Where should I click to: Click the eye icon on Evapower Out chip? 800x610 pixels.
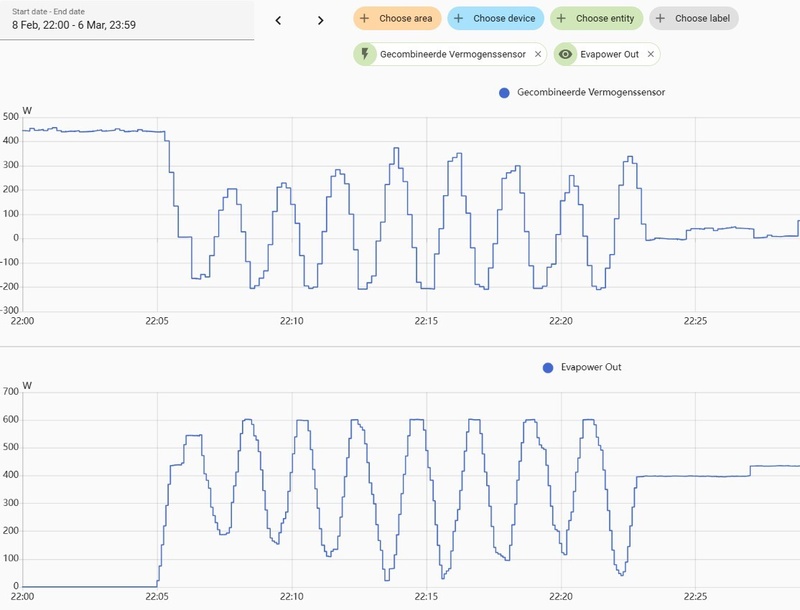(x=565, y=54)
